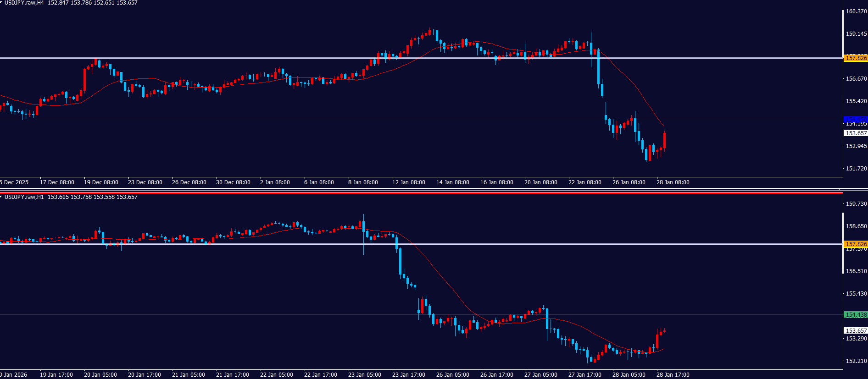Click white 153.657 current price tag on H4 chart
868x379 pixels.
pyautogui.click(x=856, y=133)
